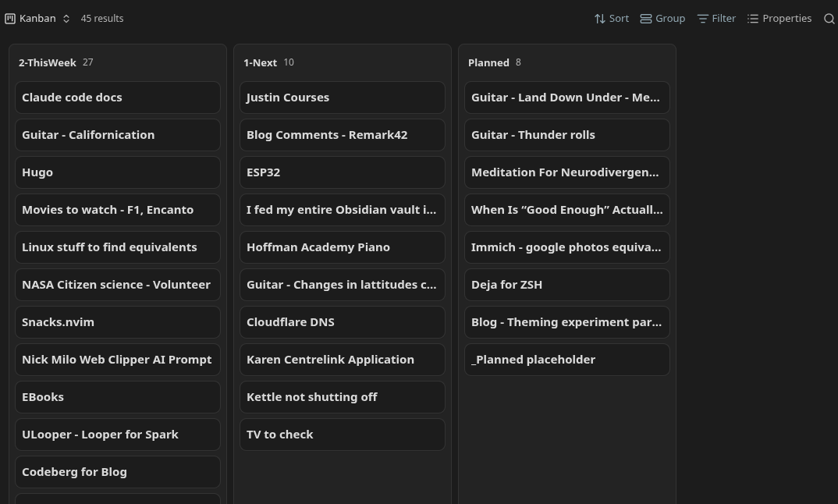Open the Hoffman Academy Piano card

[x=342, y=247]
